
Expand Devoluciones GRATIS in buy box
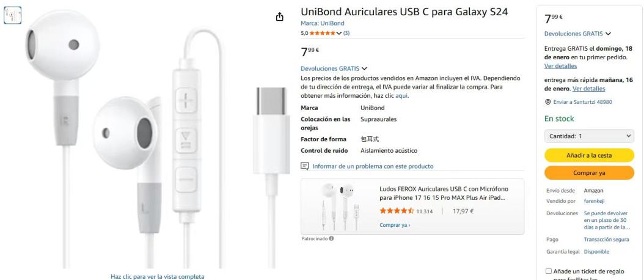[x=577, y=34]
